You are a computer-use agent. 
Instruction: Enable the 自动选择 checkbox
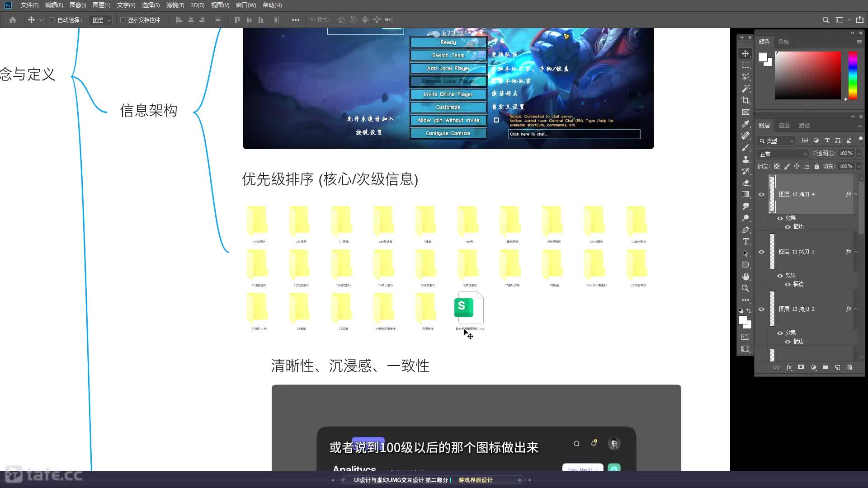[52, 20]
